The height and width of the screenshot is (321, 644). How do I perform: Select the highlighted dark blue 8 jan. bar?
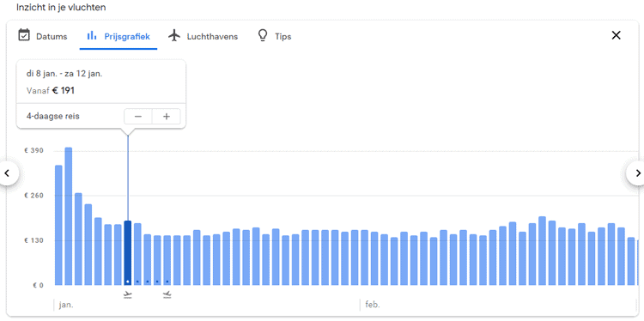[128, 253]
